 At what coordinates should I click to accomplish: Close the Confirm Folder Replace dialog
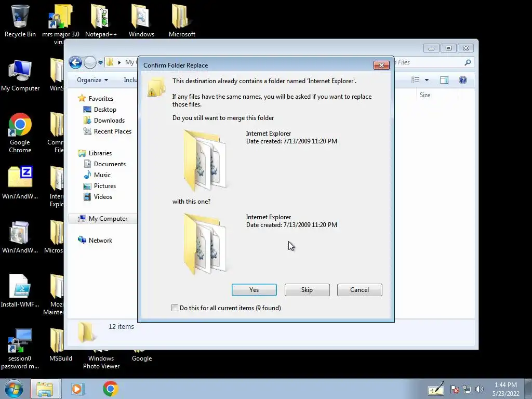coord(381,65)
